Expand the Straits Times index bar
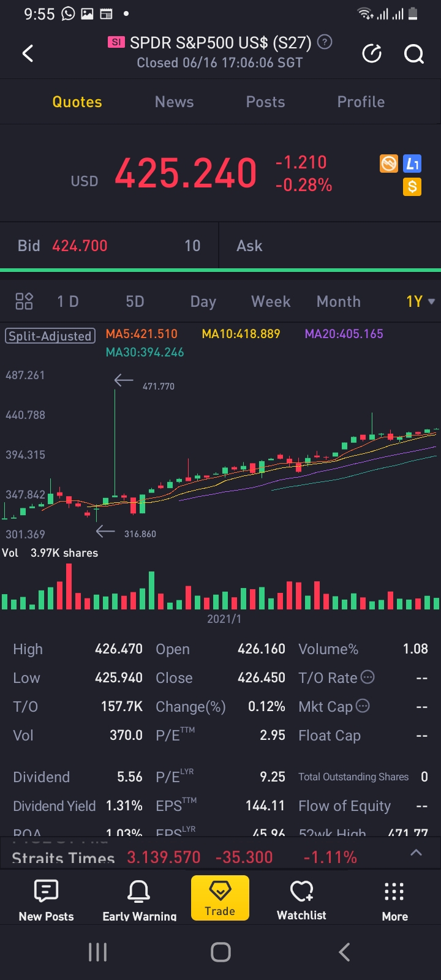The image size is (441, 980). tap(416, 853)
